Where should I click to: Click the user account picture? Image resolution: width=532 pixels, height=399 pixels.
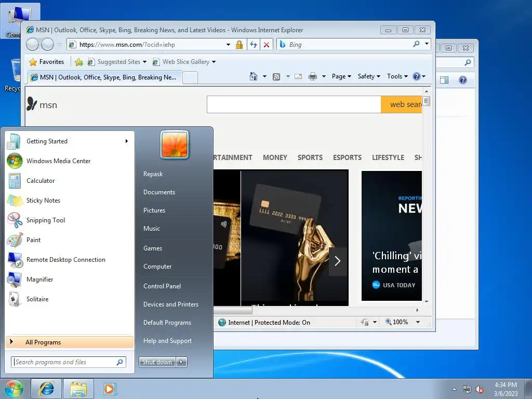(175, 144)
